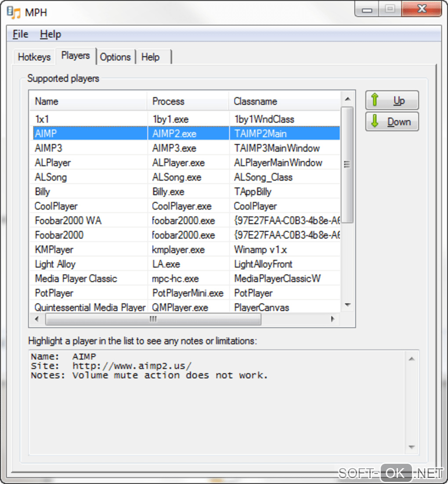
Task: Click the horizontal scrollbar thumb
Action: (x=153, y=319)
